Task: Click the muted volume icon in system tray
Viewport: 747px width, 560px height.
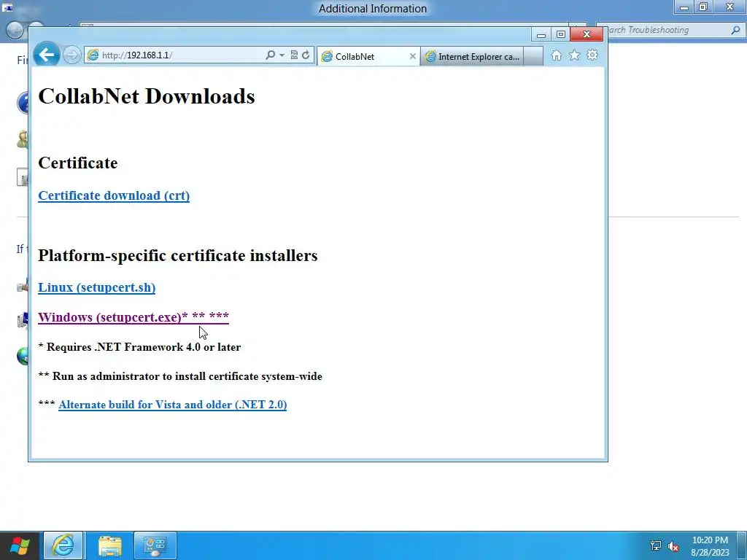Action: pos(673,545)
